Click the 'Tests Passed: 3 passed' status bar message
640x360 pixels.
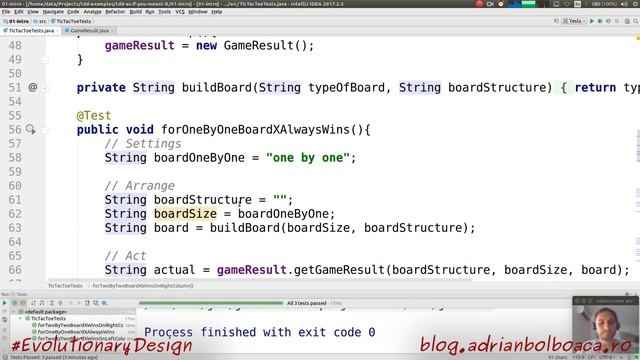[x=53, y=357]
